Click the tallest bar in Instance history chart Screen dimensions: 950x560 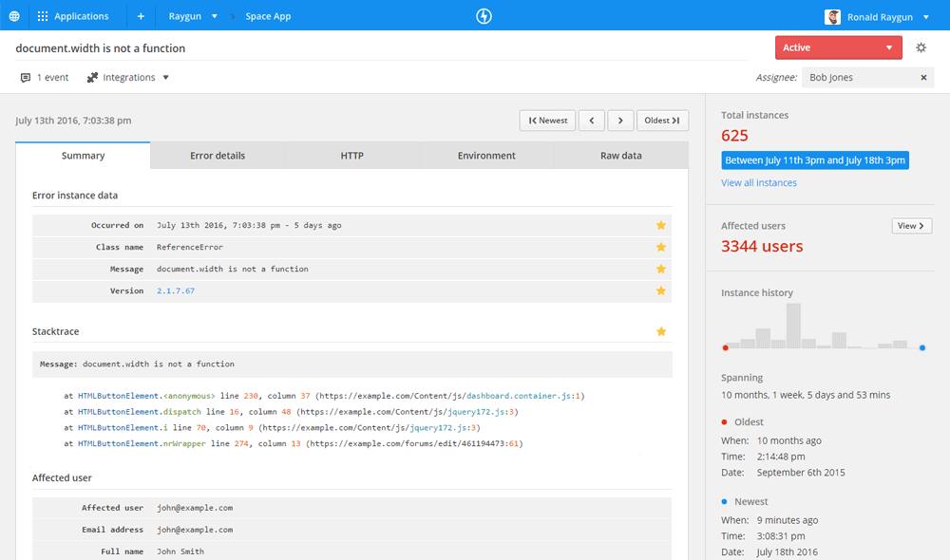coord(793,326)
